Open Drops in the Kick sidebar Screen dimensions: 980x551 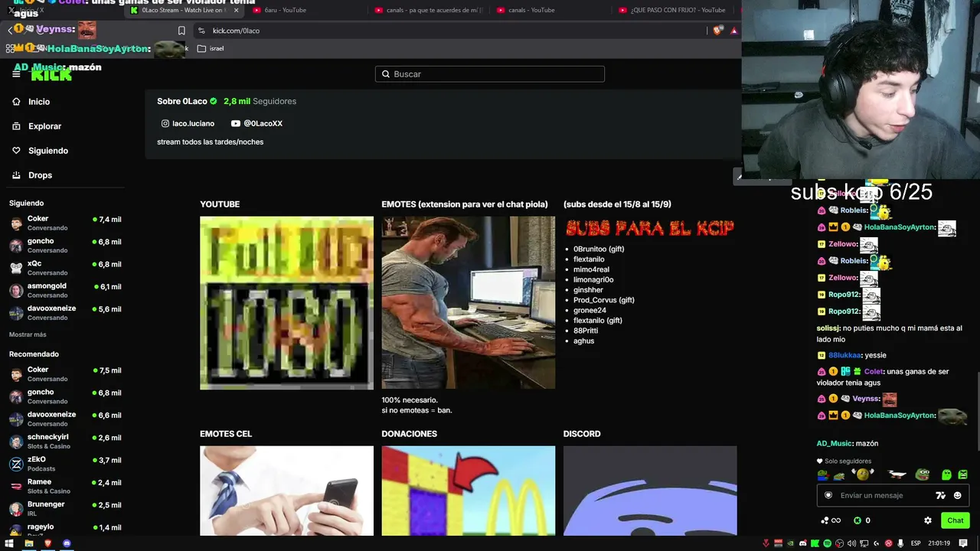pyautogui.click(x=40, y=175)
